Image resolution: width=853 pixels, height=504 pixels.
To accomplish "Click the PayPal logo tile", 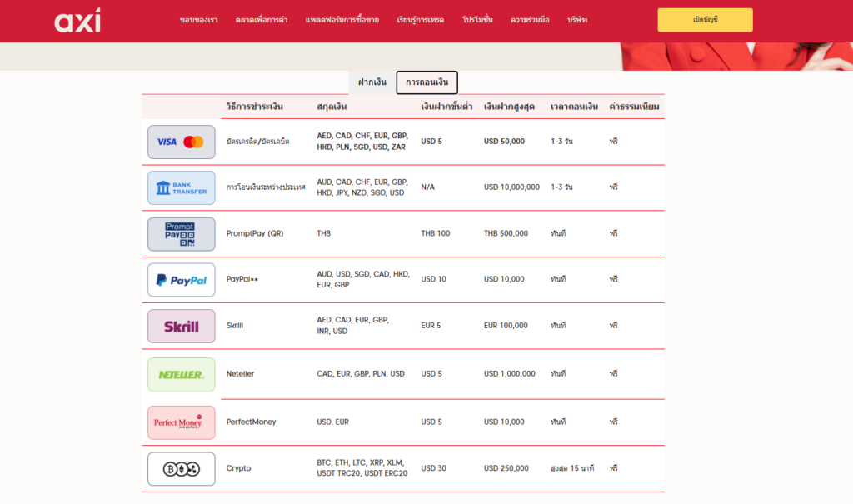I will coord(181,280).
